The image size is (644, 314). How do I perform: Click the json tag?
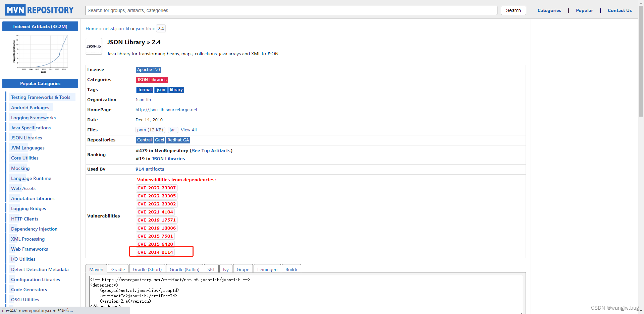click(160, 90)
